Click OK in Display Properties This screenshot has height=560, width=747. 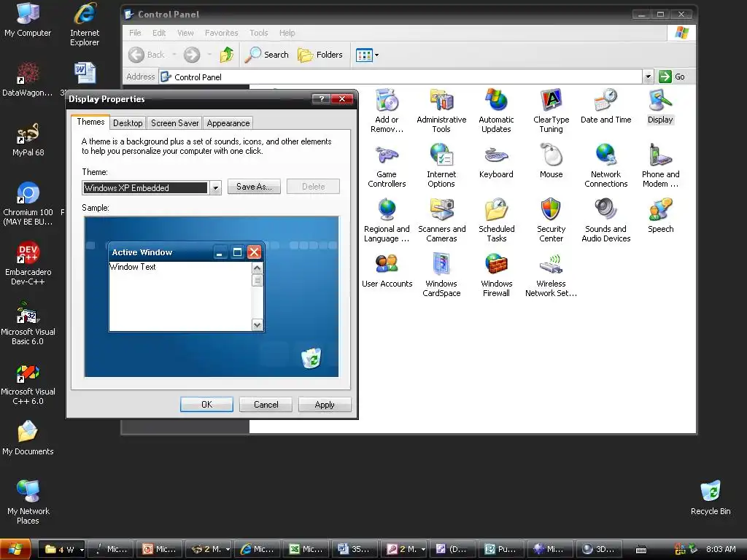(206, 404)
